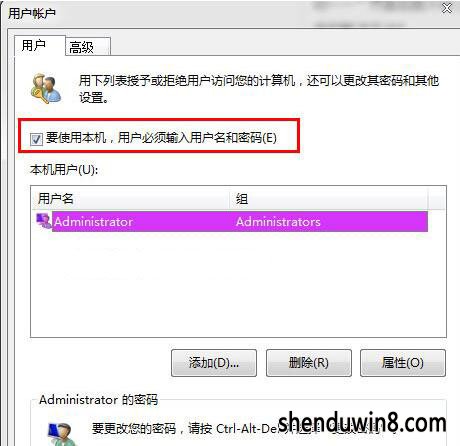
Task: Close the 用户帐户 dialog
Action: [x=447, y=8]
